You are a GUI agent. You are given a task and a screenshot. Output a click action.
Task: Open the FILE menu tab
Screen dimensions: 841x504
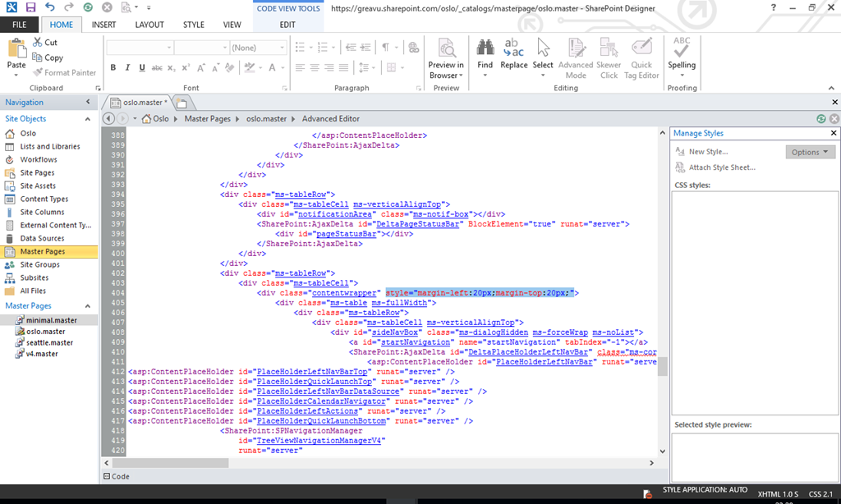[19, 25]
